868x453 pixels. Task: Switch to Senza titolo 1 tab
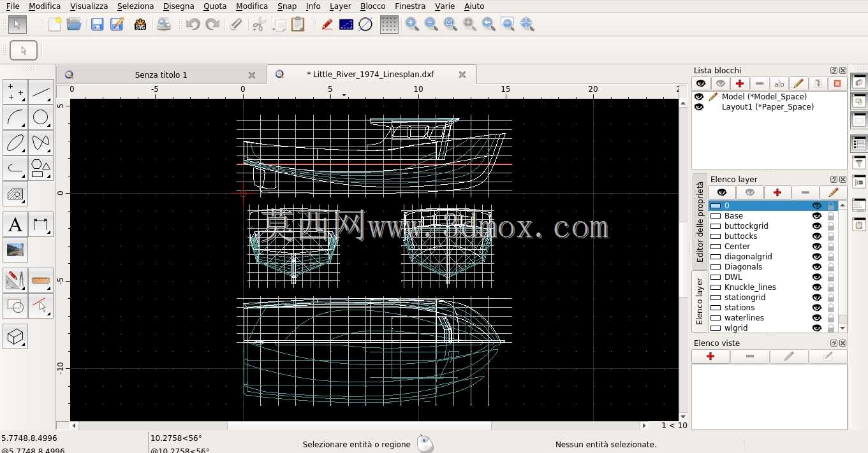(x=161, y=75)
